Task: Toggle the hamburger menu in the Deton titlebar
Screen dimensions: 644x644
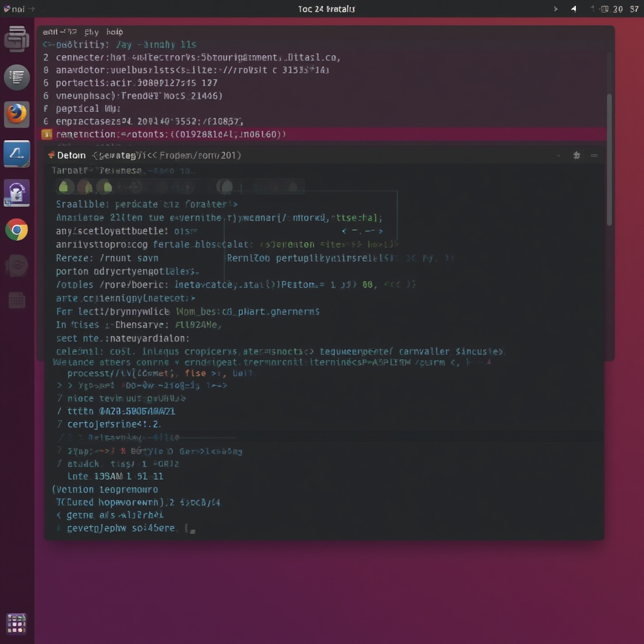Action: (595, 155)
